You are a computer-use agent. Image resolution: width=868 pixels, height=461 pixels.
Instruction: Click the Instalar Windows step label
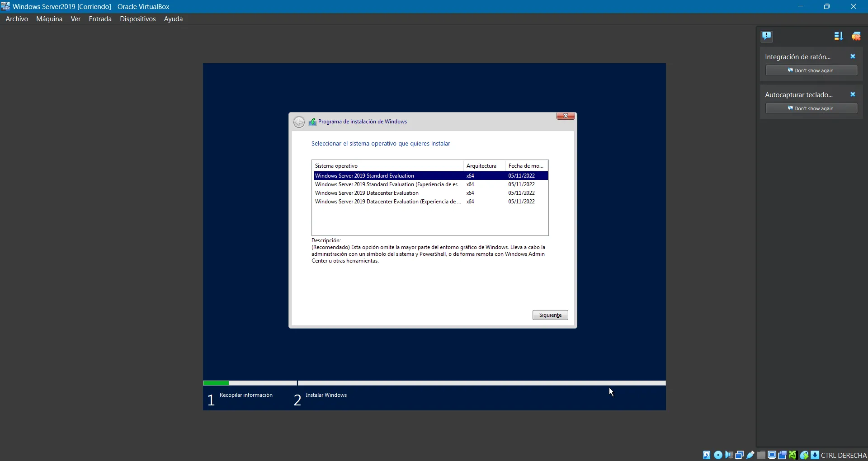[326, 395]
